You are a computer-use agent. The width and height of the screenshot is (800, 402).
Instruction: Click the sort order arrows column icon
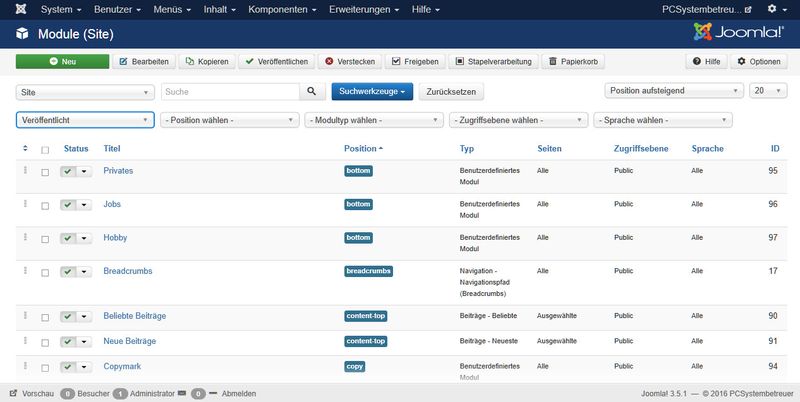tap(26, 148)
